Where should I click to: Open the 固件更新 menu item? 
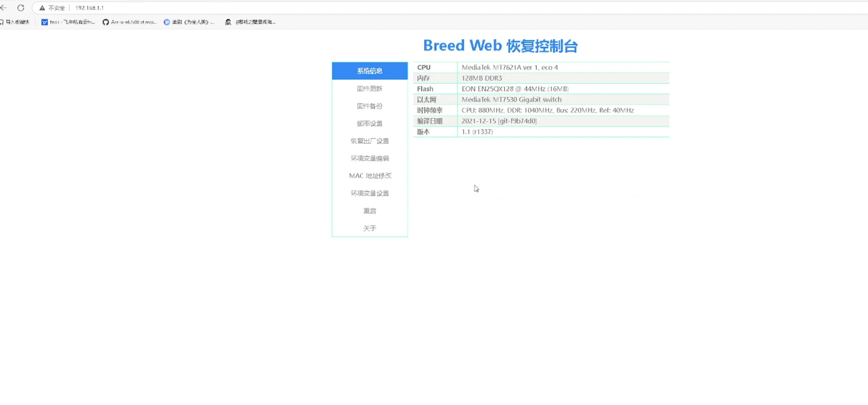click(370, 89)
